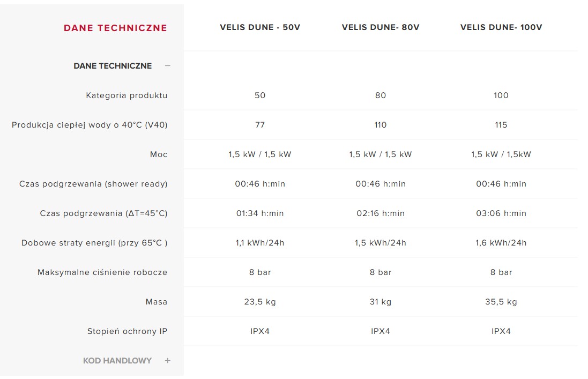
Task: Click the Produkcja ciepłej wody row label
Action: (x=90, y=125)
